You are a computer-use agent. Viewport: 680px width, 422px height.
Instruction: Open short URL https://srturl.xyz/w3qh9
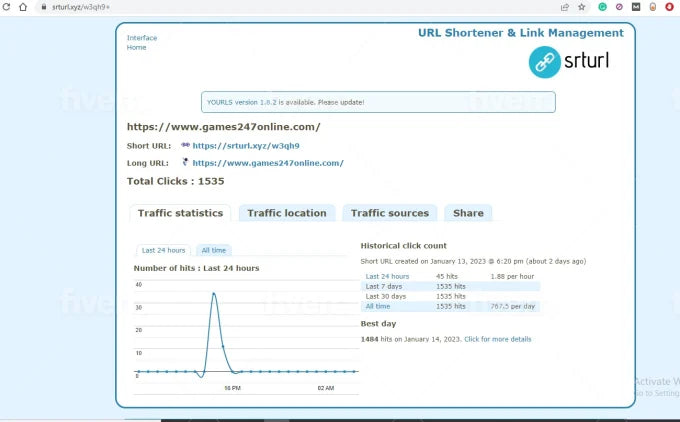pyautogui.click(x=246, y=146)
